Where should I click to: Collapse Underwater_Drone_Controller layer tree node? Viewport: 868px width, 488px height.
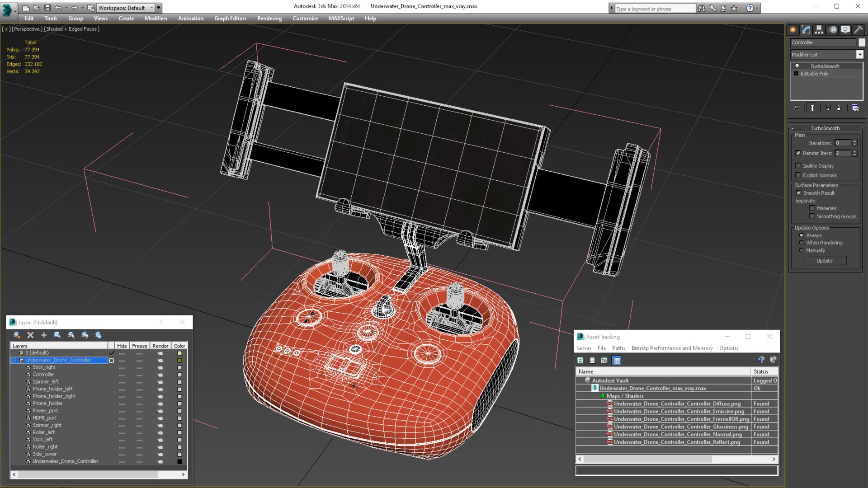pos(14,360)
